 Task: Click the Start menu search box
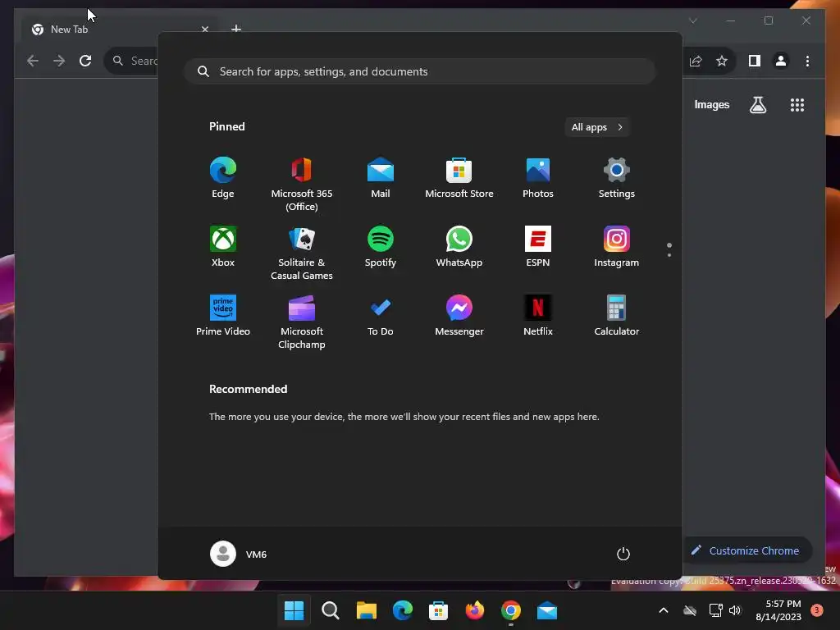pyautogui.click(x=420, y=71)
